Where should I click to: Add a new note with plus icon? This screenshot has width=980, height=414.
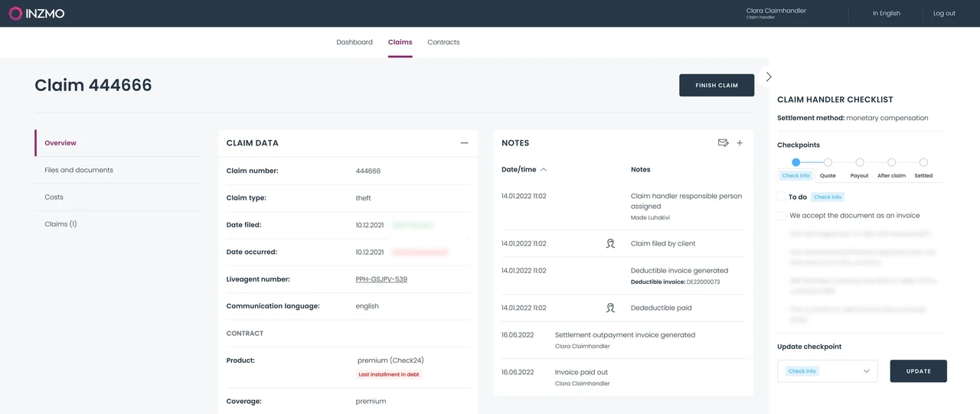(x=740, y=143)
